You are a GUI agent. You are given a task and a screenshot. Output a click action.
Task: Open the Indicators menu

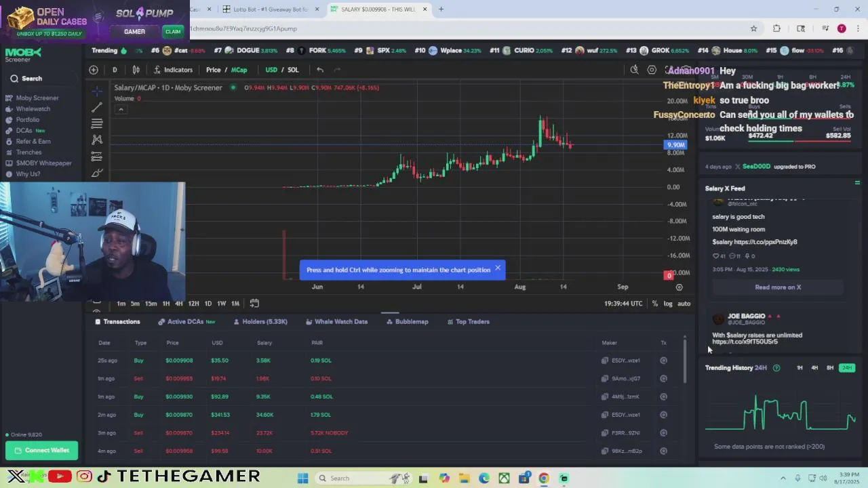click(x=174, y=70)
